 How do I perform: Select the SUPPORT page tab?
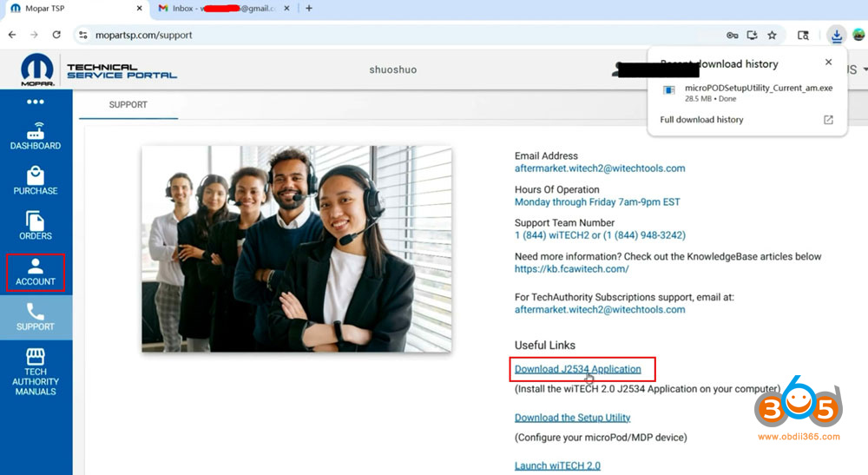[128, 105]
